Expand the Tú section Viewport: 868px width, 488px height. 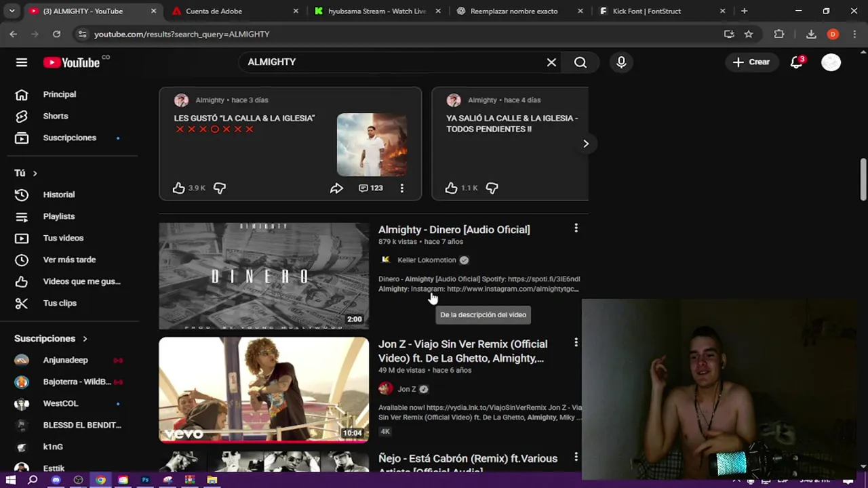coord(26,173)
